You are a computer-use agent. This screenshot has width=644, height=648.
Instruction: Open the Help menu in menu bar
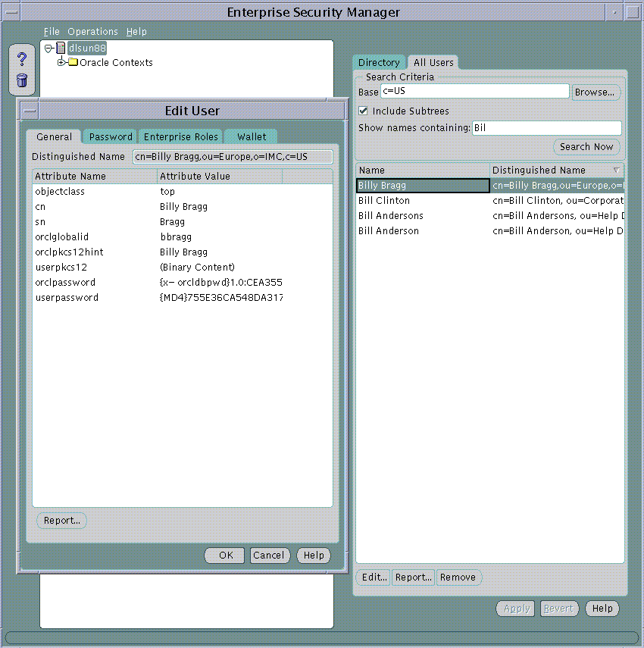pyautogui.click(x=136, y=31)
